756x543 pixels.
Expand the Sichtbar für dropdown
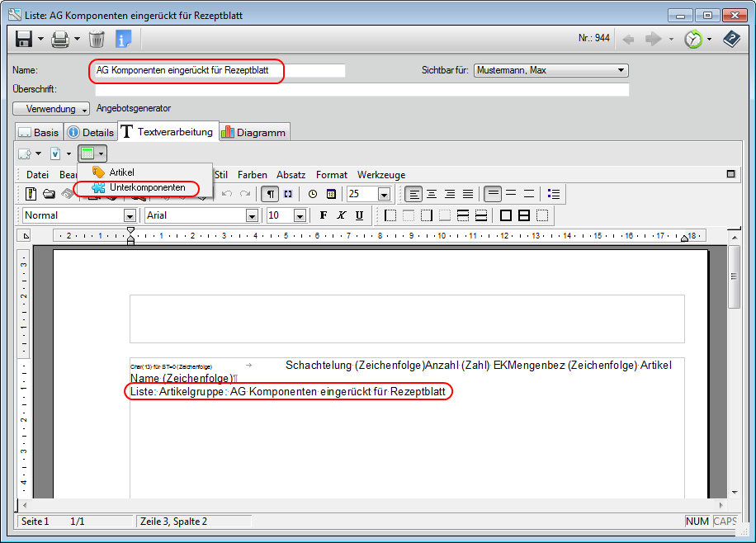point(621,70)
